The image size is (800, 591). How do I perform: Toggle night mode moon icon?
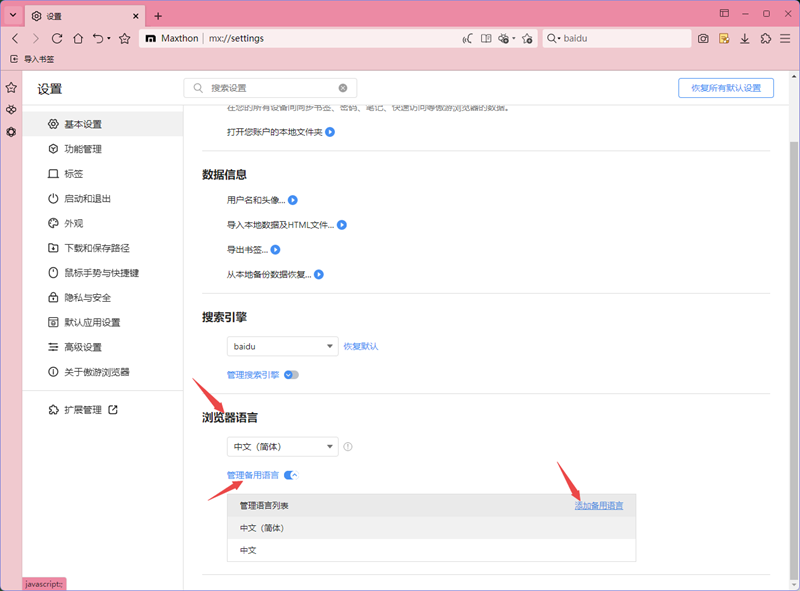point(467,38)
